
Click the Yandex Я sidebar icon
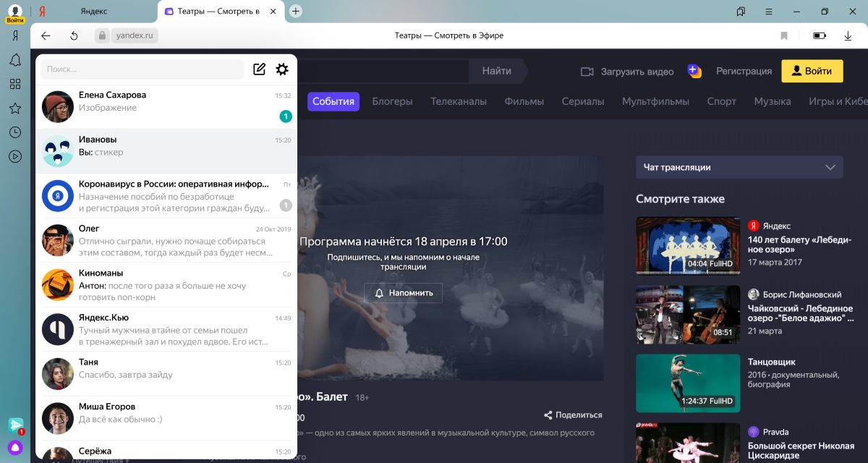[x=14, y=35]
